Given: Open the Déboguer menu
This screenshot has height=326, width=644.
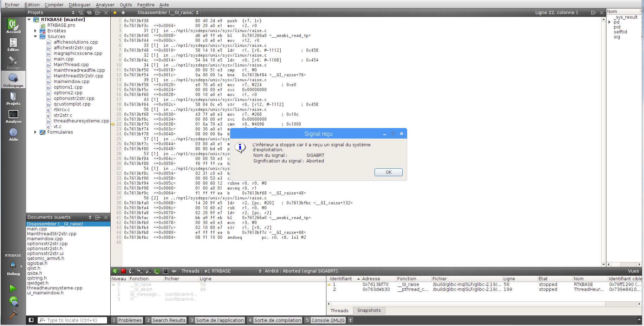Looking at the screenshot, I should [x=79, y=5].
